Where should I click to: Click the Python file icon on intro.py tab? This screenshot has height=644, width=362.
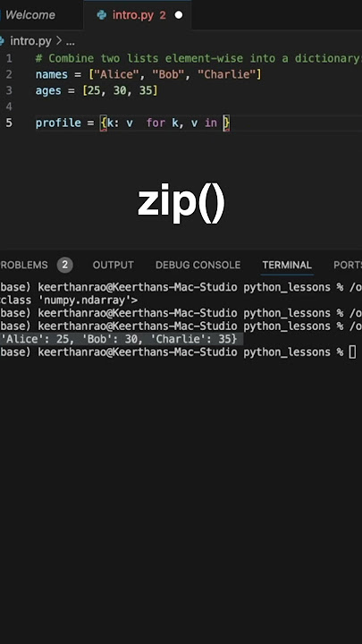tap(101, 15)
